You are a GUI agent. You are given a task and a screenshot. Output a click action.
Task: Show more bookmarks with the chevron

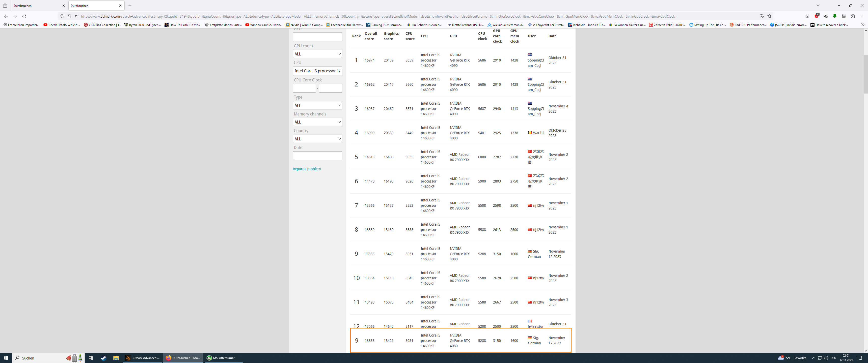[863, 25]
